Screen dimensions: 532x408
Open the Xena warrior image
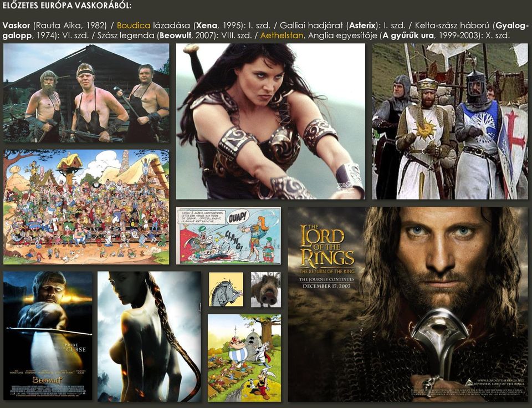270,121
